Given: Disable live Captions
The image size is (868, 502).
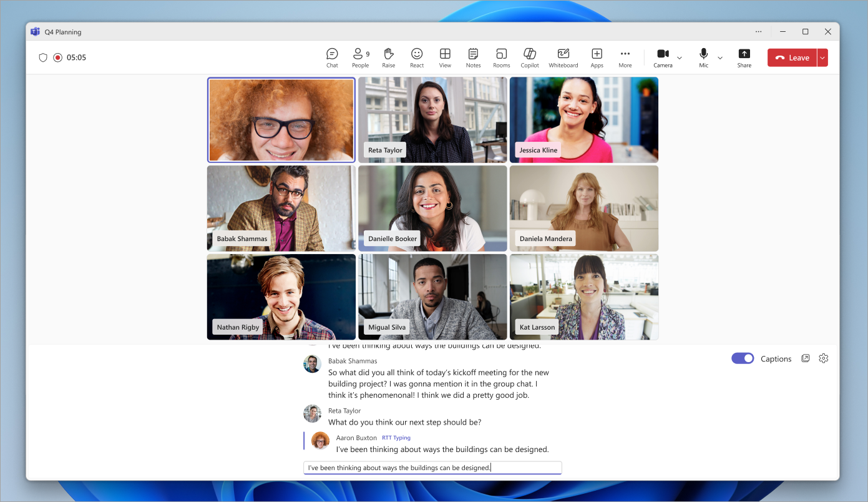Looking at the screenshot, I should click(743, 358).
